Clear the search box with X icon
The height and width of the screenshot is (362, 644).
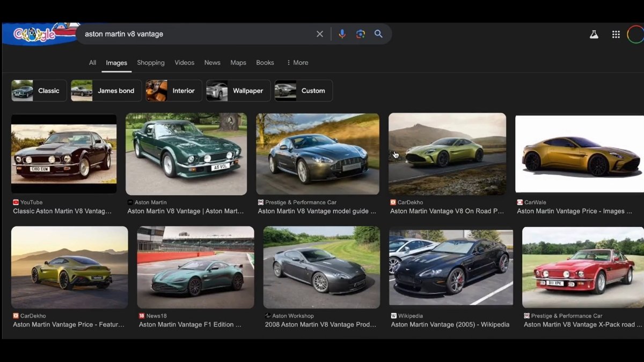pos(320,34)
